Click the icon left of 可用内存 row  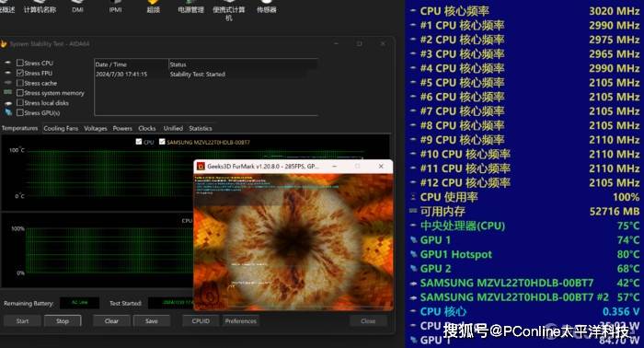click(x=414, y=211)
